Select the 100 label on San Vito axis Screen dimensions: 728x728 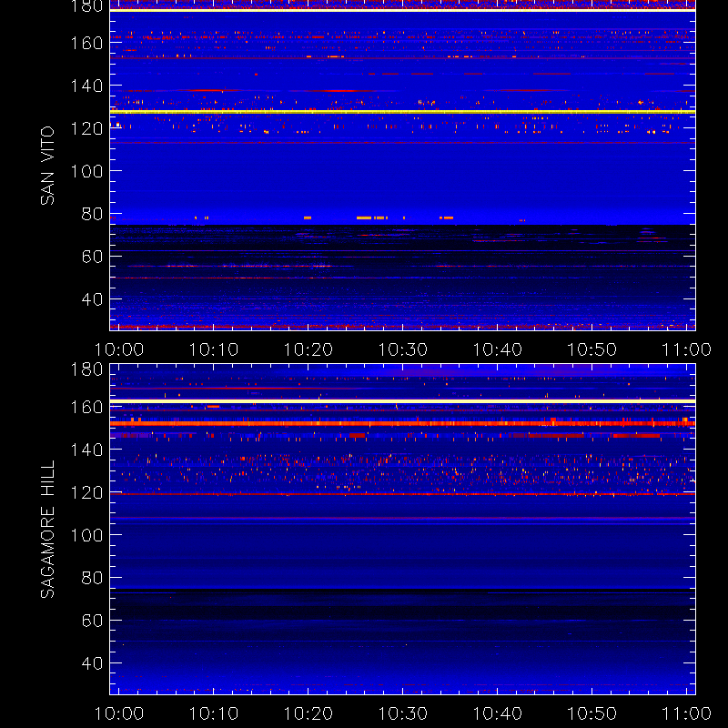pyautogui.click(x=86, y=171)
